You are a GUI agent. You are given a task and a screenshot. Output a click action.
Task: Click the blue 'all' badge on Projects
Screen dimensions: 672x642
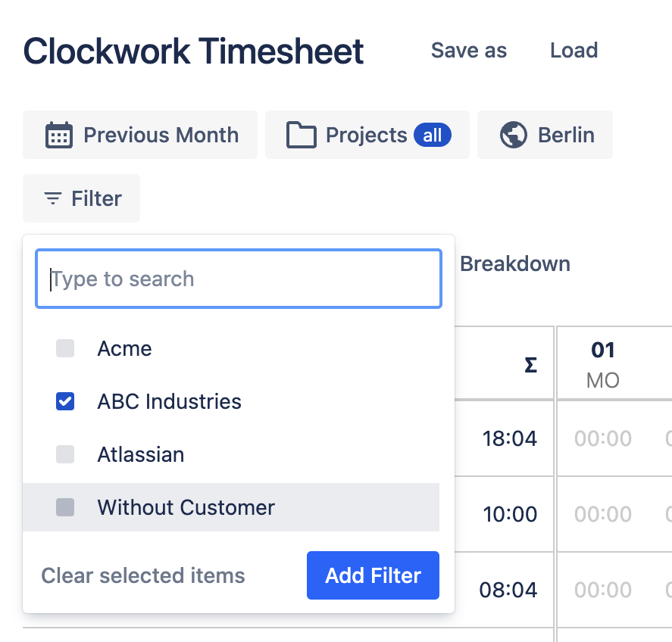(432, 136)
